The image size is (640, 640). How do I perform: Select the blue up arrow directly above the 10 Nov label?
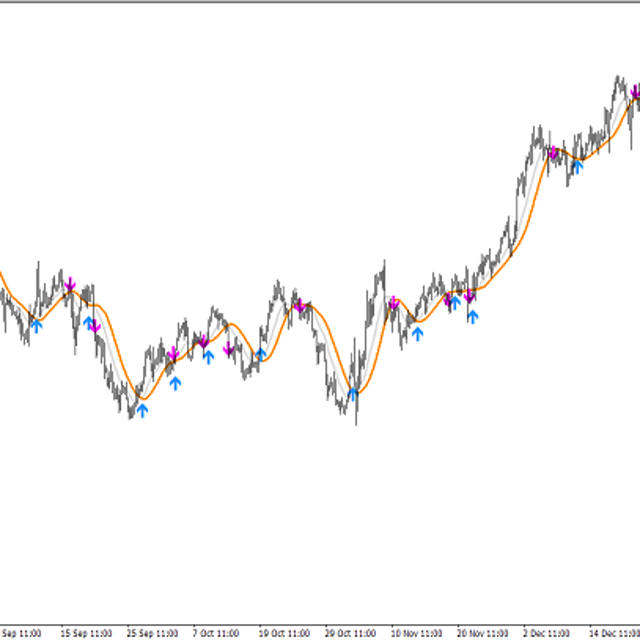(417, 332)
